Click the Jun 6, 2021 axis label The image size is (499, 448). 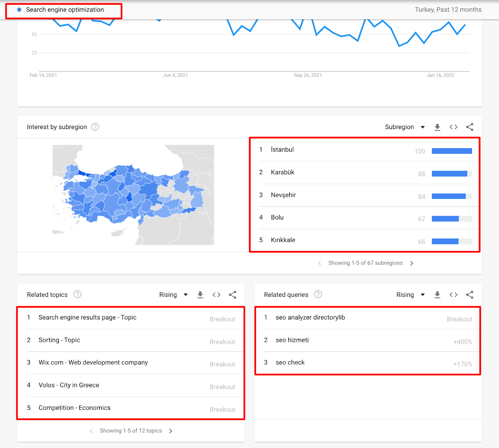[x=176, y=75]
